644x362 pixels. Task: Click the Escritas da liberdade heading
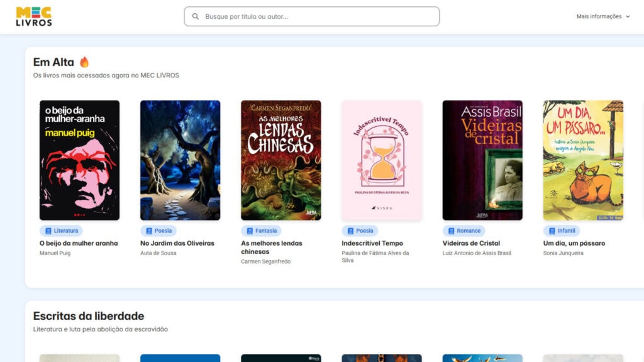89,316
